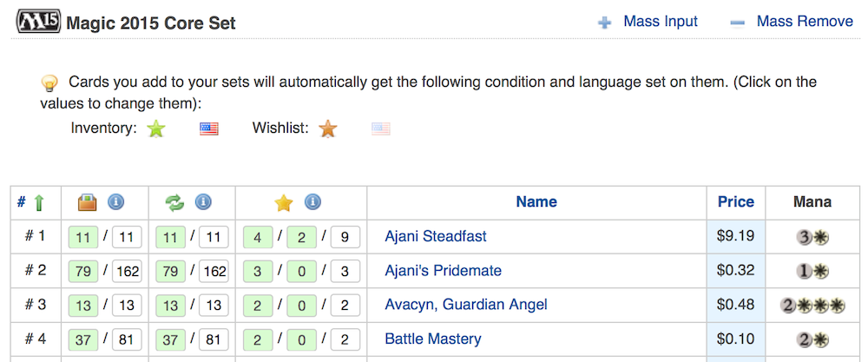Click the inventory box column header icon
Image resolution: width=868 pixels, height=362 pixels.
pyautogui.click(x=86, y=202)
